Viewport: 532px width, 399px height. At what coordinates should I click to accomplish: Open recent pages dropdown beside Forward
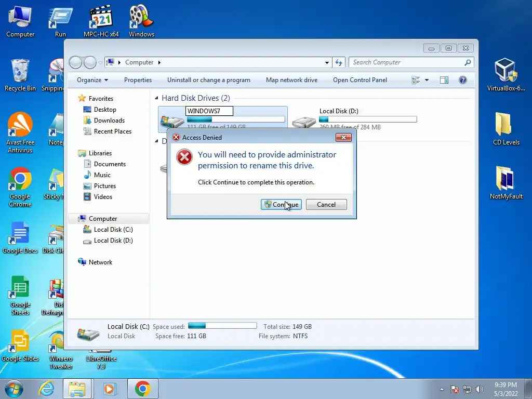pyautogui.click(x=100, y=63)
